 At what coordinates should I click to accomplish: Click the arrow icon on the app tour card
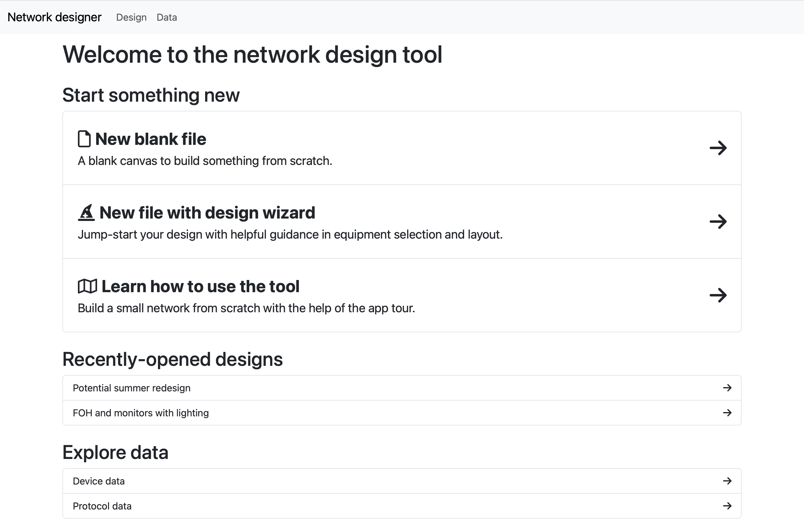719,295
